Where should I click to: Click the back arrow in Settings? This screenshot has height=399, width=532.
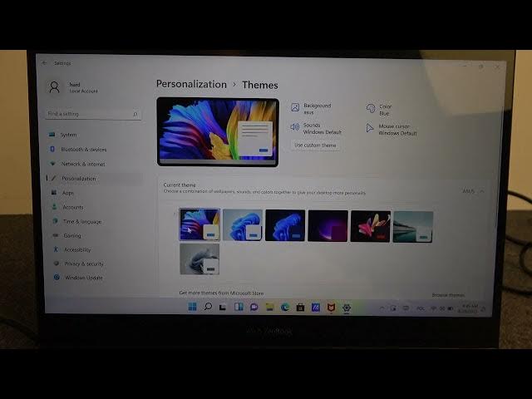(x=44, y=63)
